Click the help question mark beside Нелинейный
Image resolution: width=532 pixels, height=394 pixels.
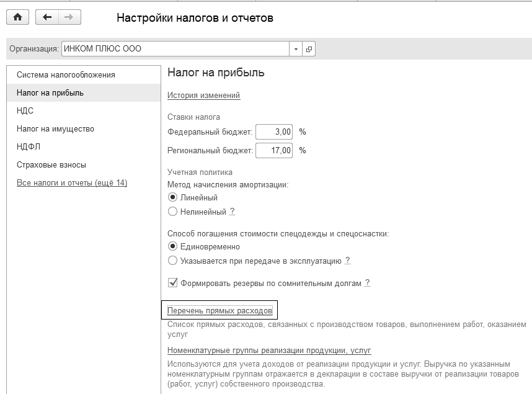(233, 212)
